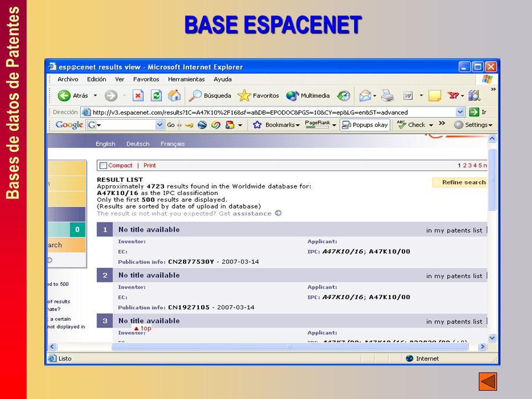Open the Home page icon
532x399 pixels.
click(175, 96)
